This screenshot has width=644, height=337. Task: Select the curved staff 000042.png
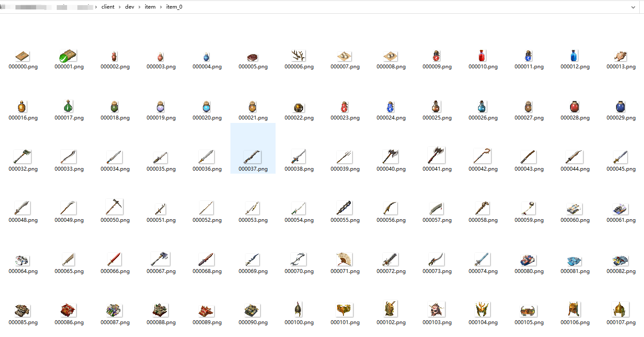tap(482, 156)
